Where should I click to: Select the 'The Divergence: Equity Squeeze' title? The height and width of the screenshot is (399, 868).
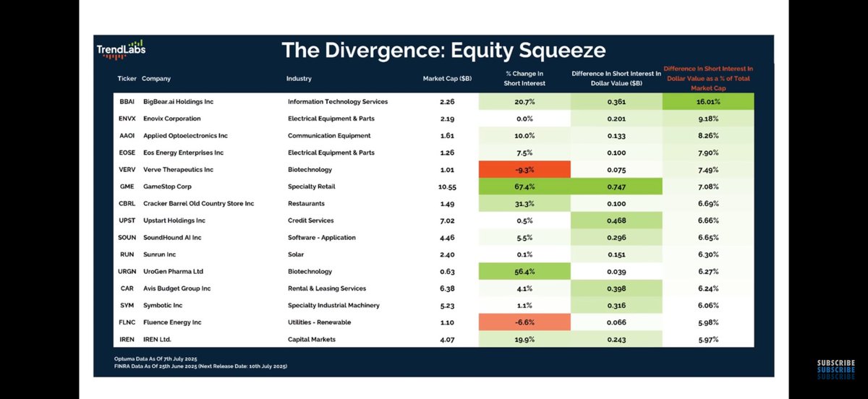point(443,50)
